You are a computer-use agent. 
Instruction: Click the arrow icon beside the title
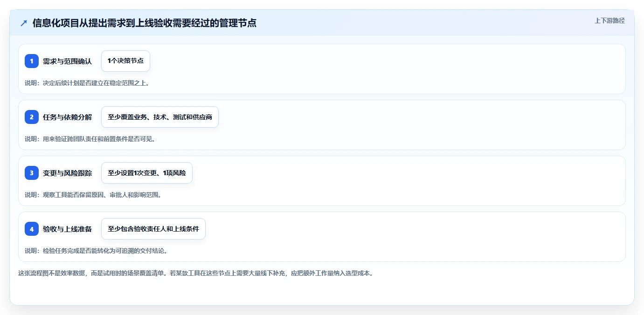pyautogui.click(x=24, y=23)
